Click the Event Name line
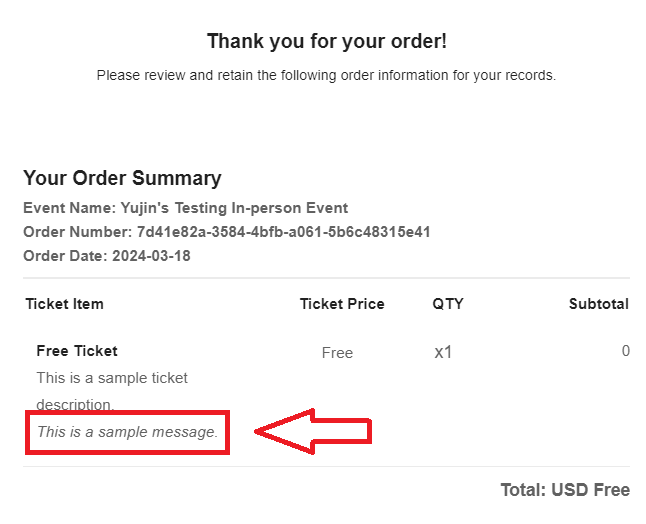Viewport: 646px width, 524px height. point(185,208)
